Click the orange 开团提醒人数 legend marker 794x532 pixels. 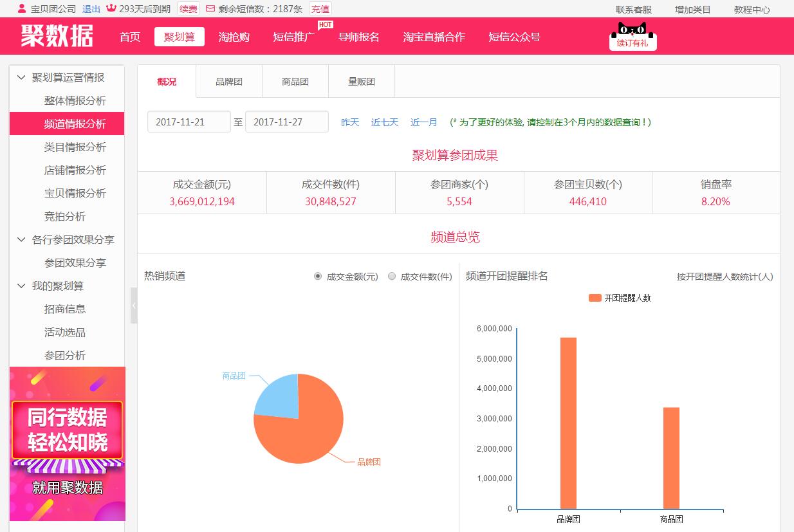[x=595, y=298]
